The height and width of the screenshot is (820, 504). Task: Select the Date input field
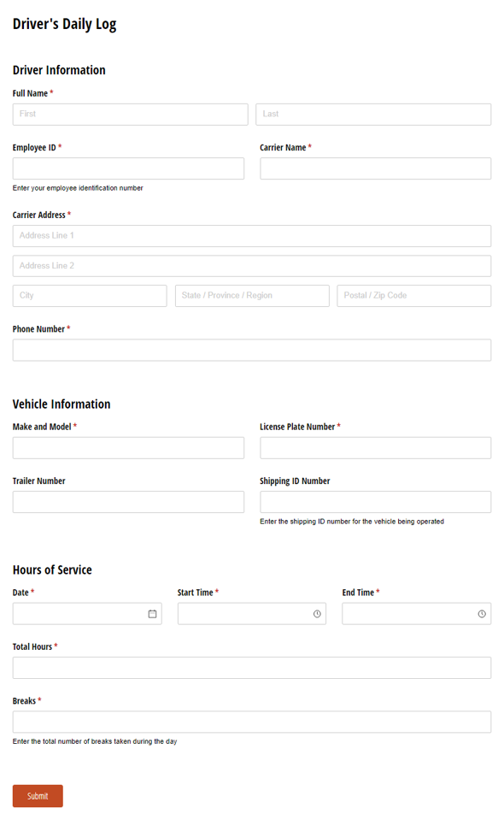[87, 614]
